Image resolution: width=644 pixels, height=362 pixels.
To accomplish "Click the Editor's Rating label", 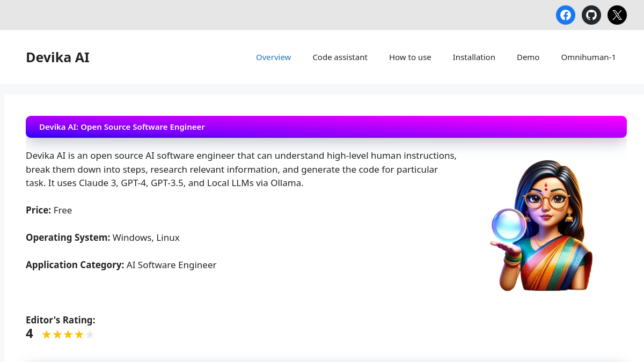I will coord(61,320).
